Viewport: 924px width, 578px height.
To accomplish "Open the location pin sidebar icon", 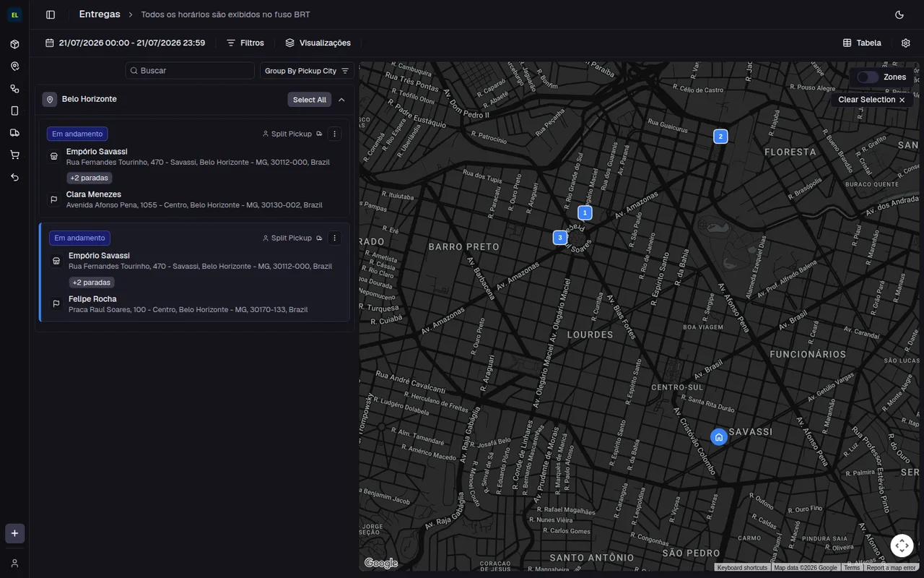I will pos(14,66).
